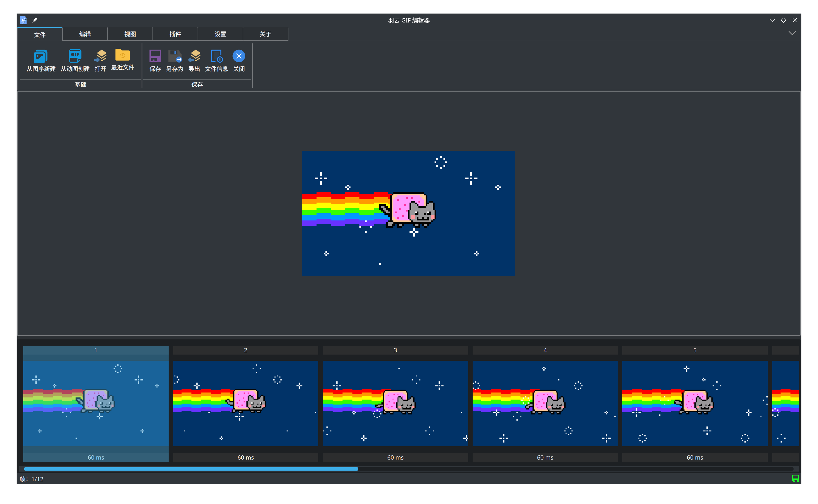Switch to the 编辑 tab
Viewport: 818px width, 504px height.
[x=85, y=34]
